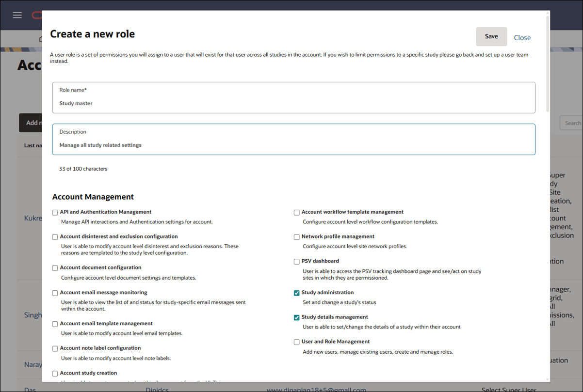Open the hamburger navigation menu
This screenshot has width=583, height=392.
[17, 15]
